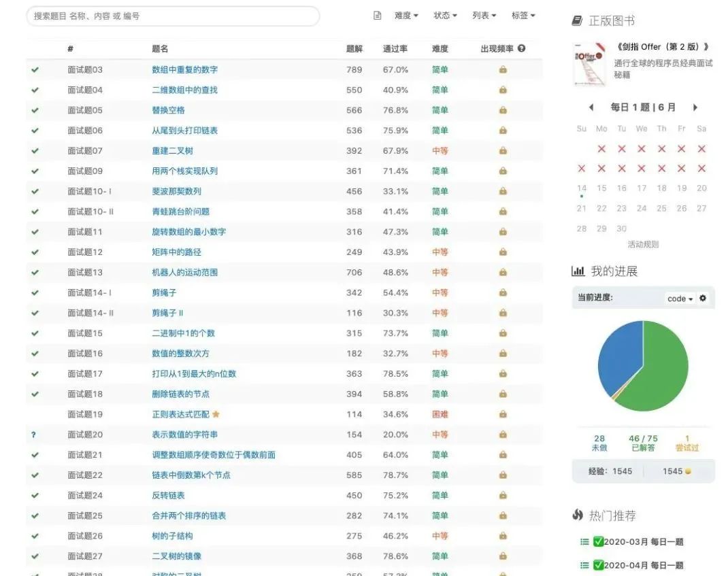Click the bar chart icon beside 我的进展
728x576 pixels.
[578, 271]
